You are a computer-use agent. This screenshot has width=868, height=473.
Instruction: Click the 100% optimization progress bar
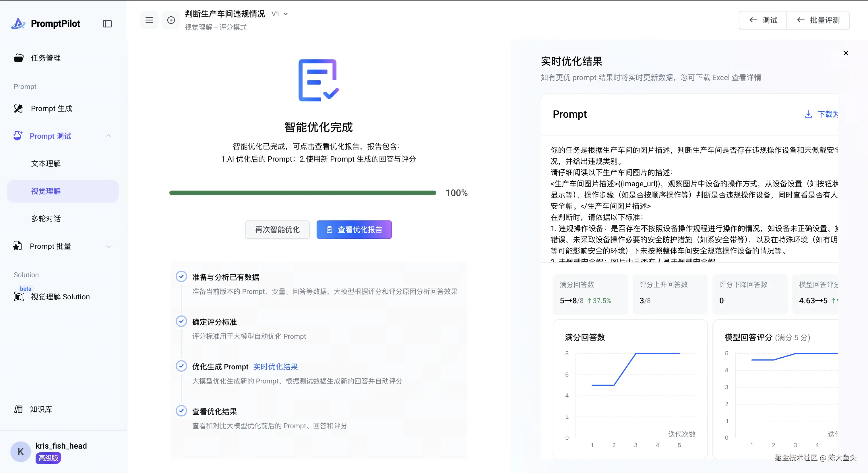click(302, 193)
